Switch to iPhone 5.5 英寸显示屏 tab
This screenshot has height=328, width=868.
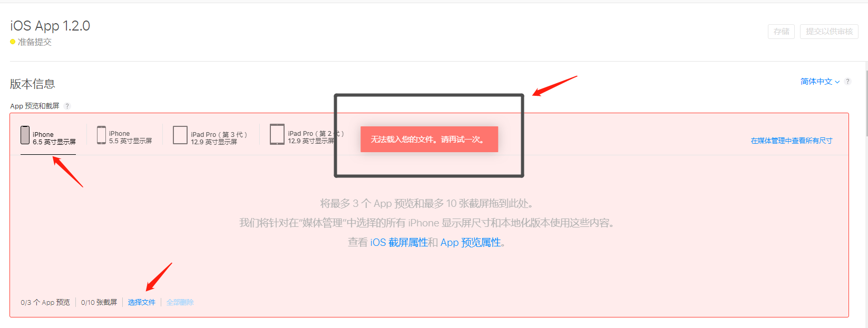pos(124,137)
